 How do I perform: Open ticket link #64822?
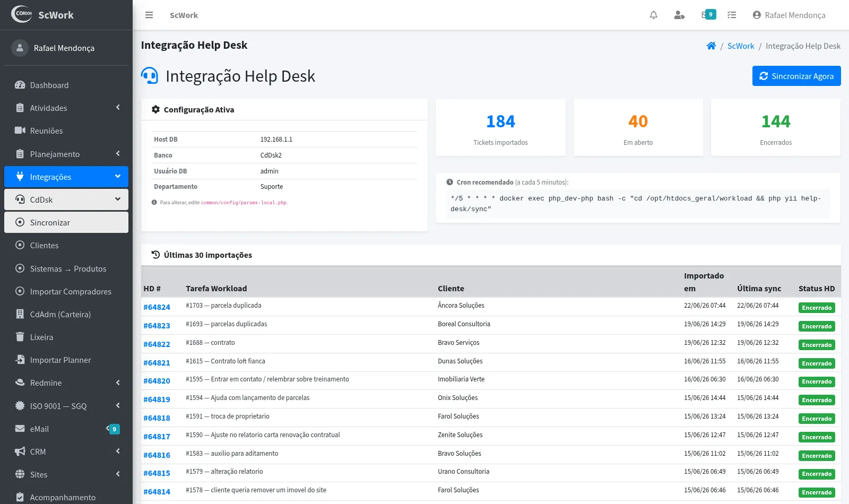coord(157,344)
